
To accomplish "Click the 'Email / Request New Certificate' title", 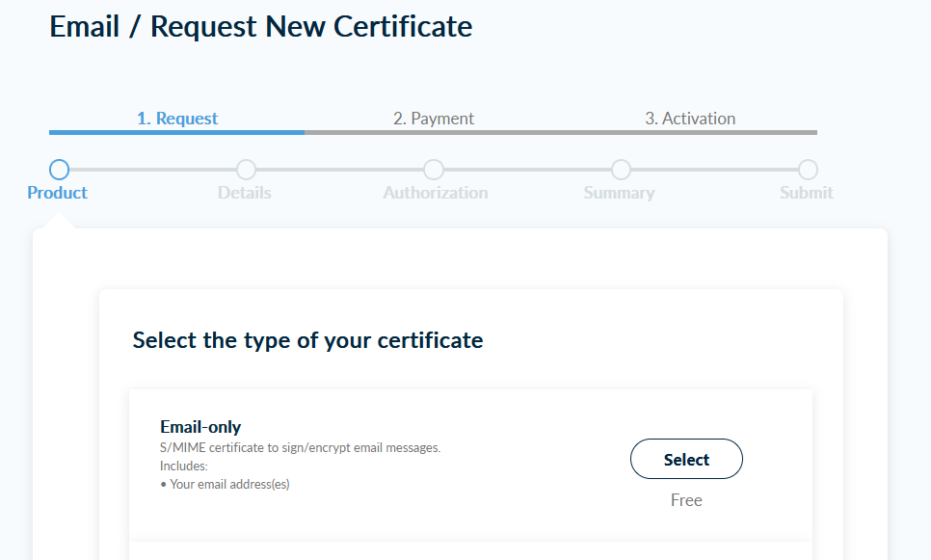I will pyautogui.click(x=260, y=27).
